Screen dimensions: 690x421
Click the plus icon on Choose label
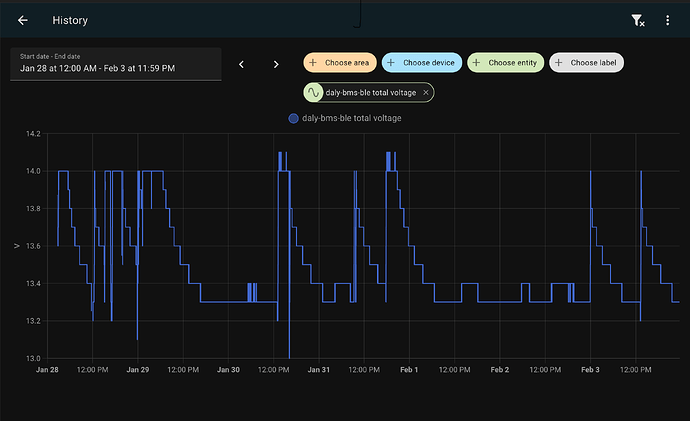tap(559, 63)
